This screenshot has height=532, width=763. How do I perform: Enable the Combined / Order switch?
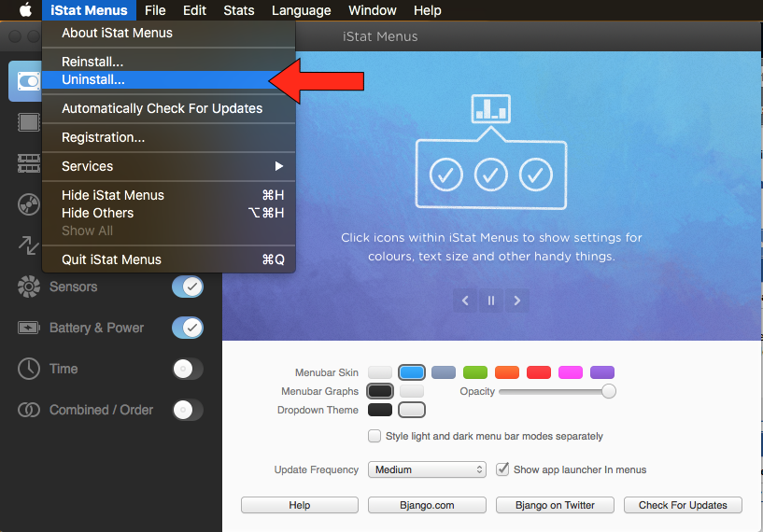pyautogui.click(x=188, y=410)
